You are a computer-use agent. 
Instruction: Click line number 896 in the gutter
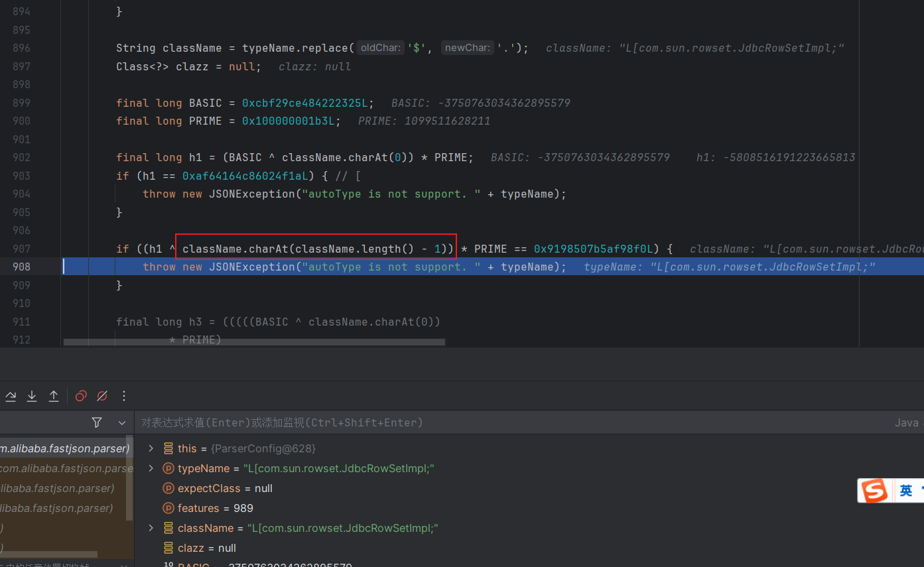point(21,48)
